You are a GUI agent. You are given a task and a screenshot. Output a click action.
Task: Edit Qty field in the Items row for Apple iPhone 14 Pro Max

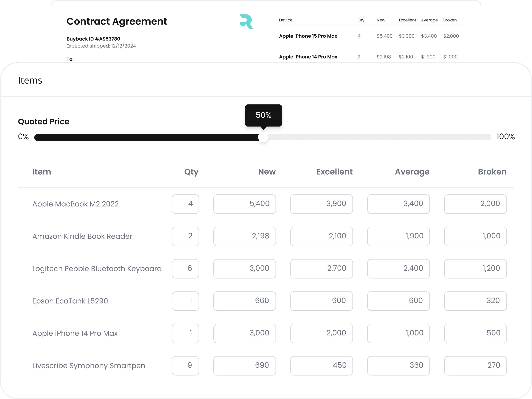coord(185,333)
